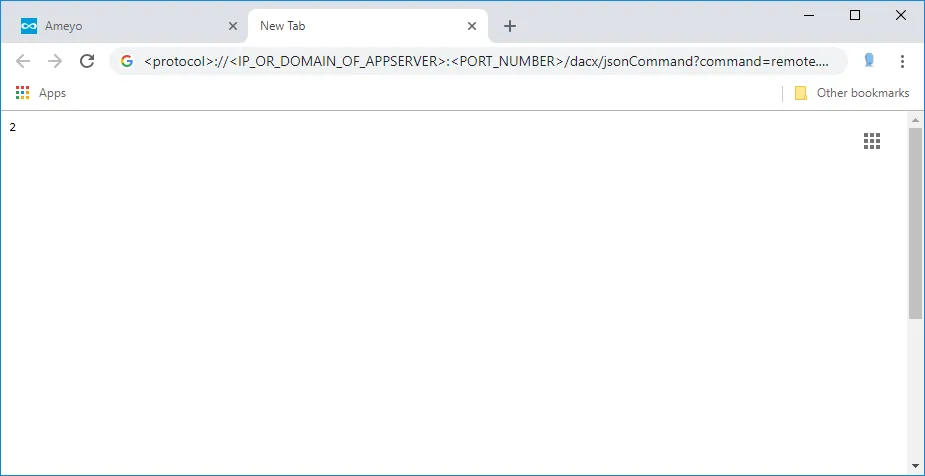Viewport: 925px width, 476px height.
Task: Go forward to next page
Action: coord(55,61)
